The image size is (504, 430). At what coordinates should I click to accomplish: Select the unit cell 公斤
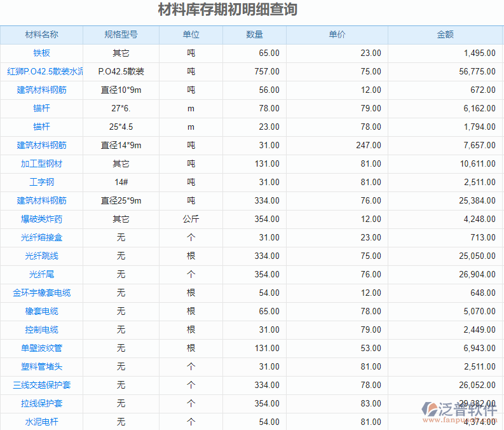coord(191,219)
